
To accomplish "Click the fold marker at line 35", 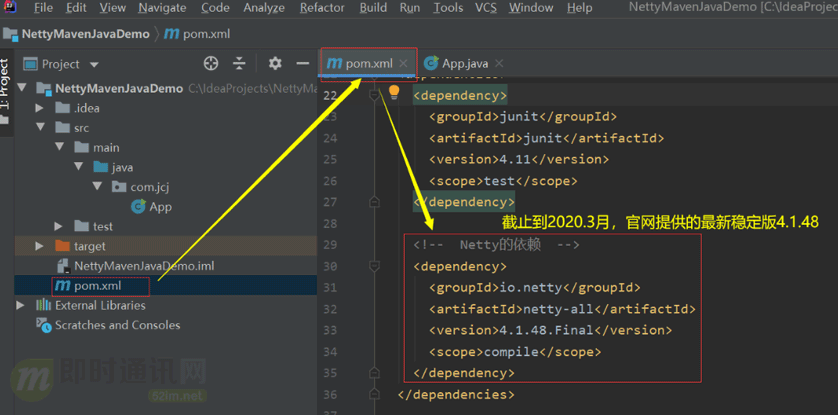I will pos(374,373).
